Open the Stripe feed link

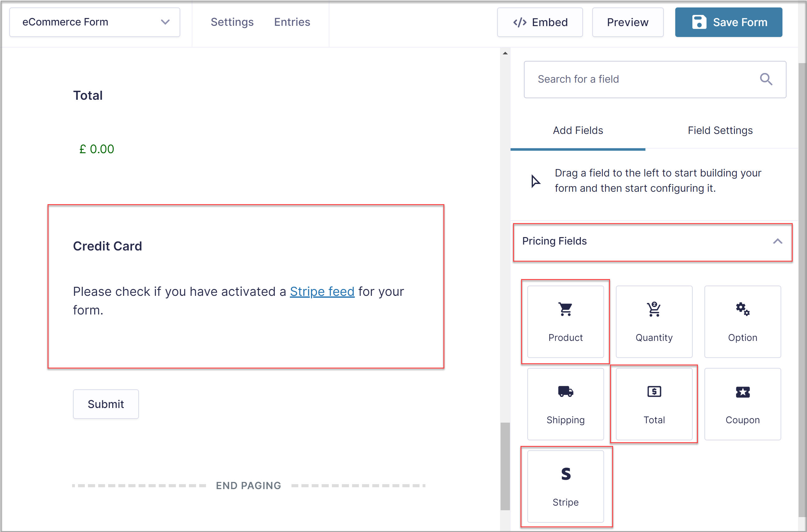tap(322, 291)
